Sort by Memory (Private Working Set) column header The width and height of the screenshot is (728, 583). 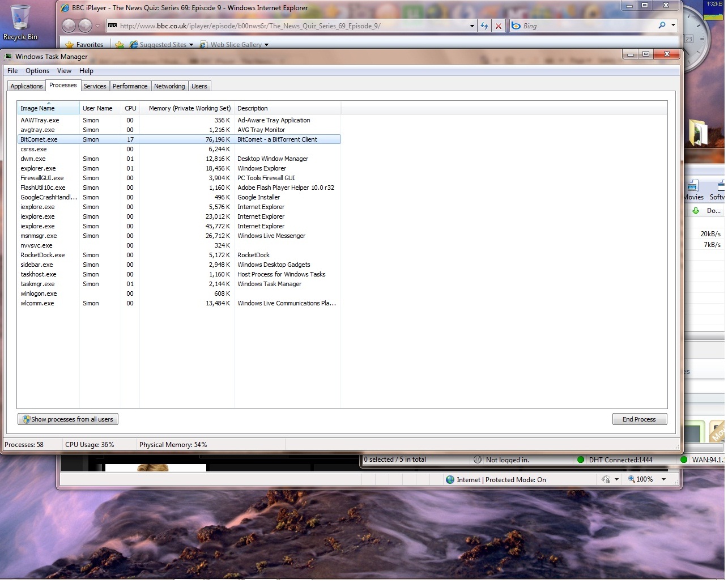click(187, 108)
